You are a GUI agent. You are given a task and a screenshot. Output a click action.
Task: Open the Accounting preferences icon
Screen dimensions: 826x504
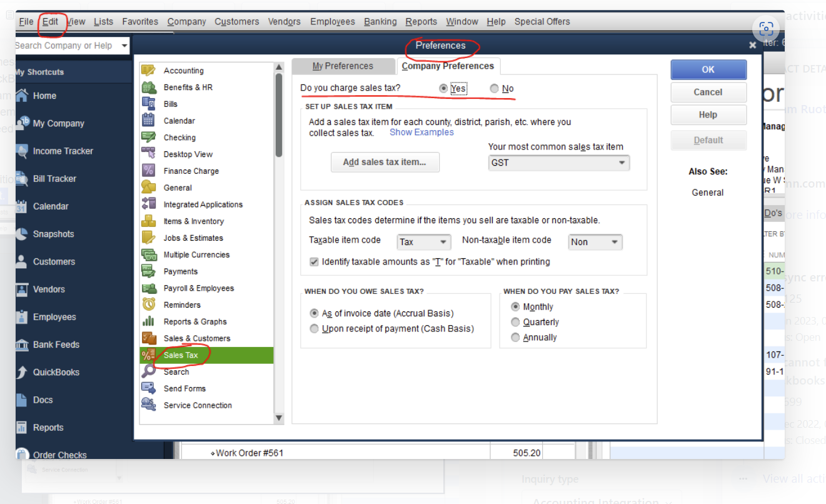148,70
